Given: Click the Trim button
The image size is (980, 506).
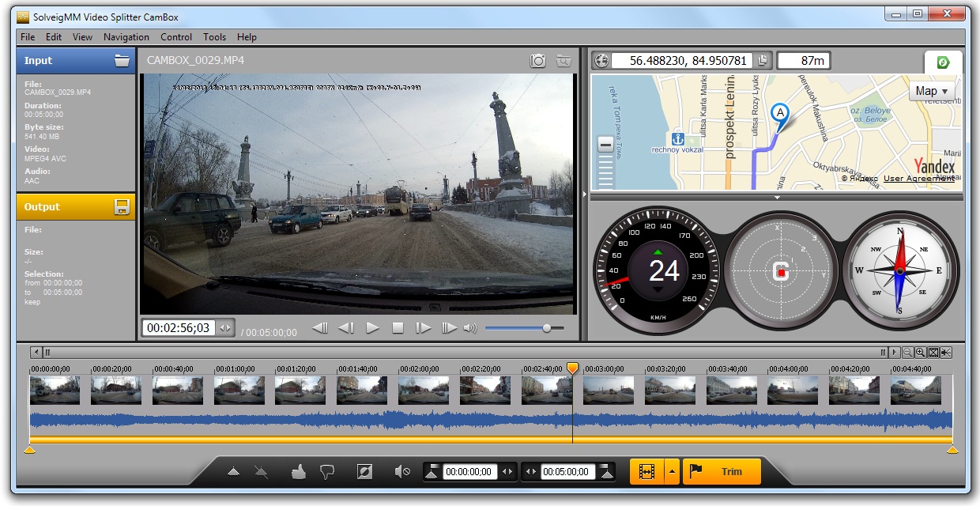Looking at the screenshot, I should [x=722, y=472].
